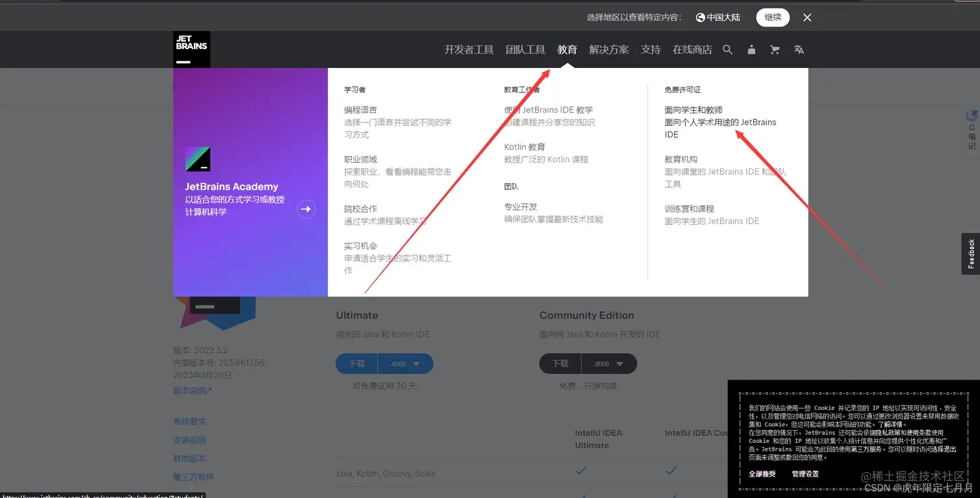Open the 解决方案 menu

click(609, 50)
